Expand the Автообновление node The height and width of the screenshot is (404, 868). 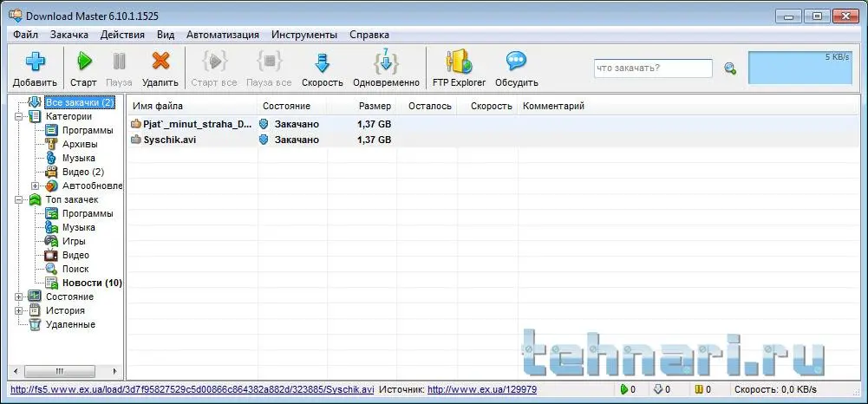click(35, 186)
